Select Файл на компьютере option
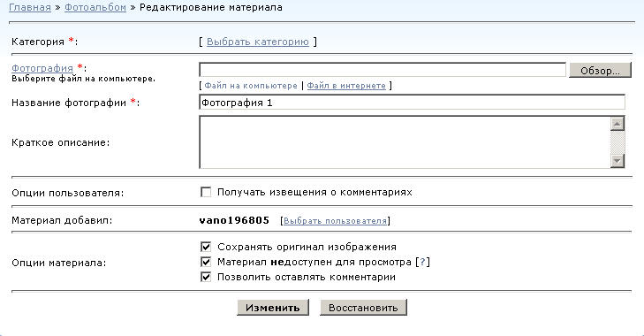The width and height of the screenshot is (644, 336). point(251,86)
